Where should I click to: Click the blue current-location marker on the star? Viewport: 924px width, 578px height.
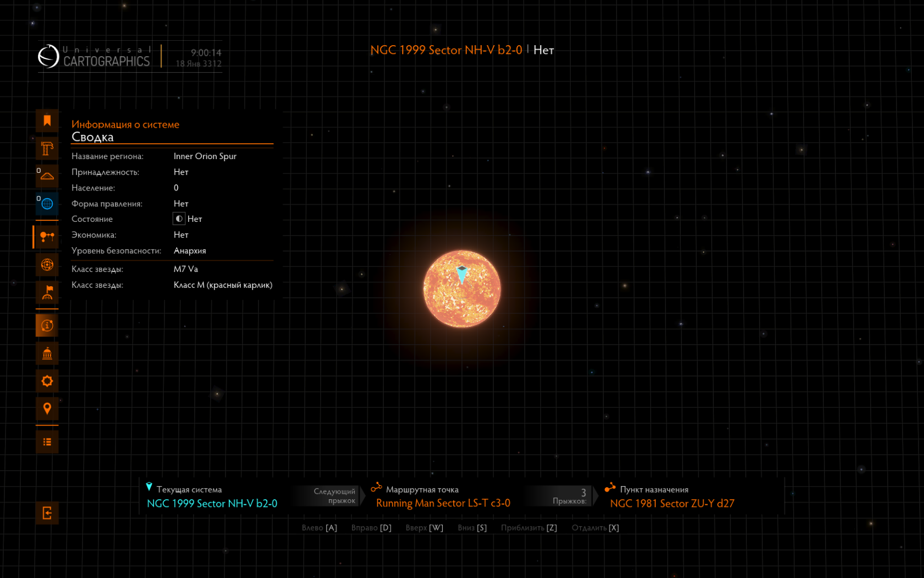pos(462,274)
